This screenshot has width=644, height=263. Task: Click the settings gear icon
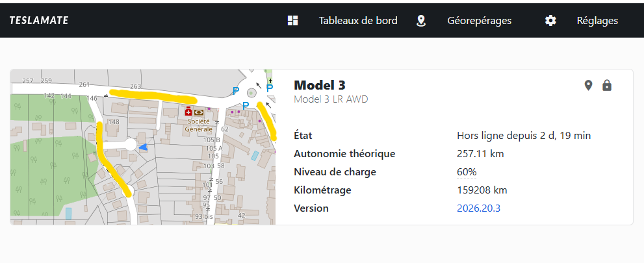550,21
